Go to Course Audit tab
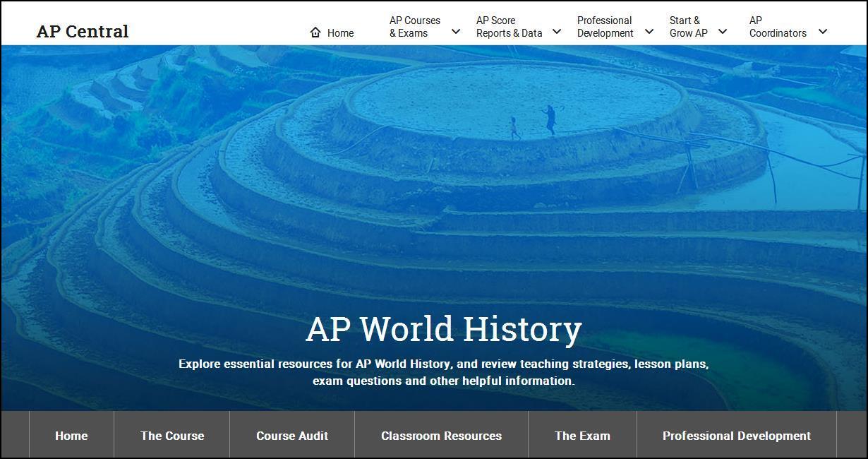 pyautogui.click(x=292, y=436)
